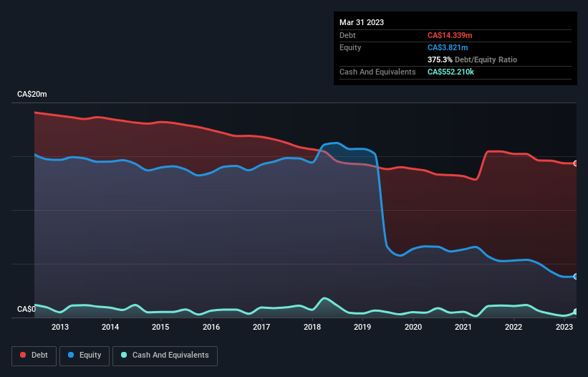Viewport: 588px width, 377px height.
Task: Toggle the Equity series legend button
Action: point(85,355)
